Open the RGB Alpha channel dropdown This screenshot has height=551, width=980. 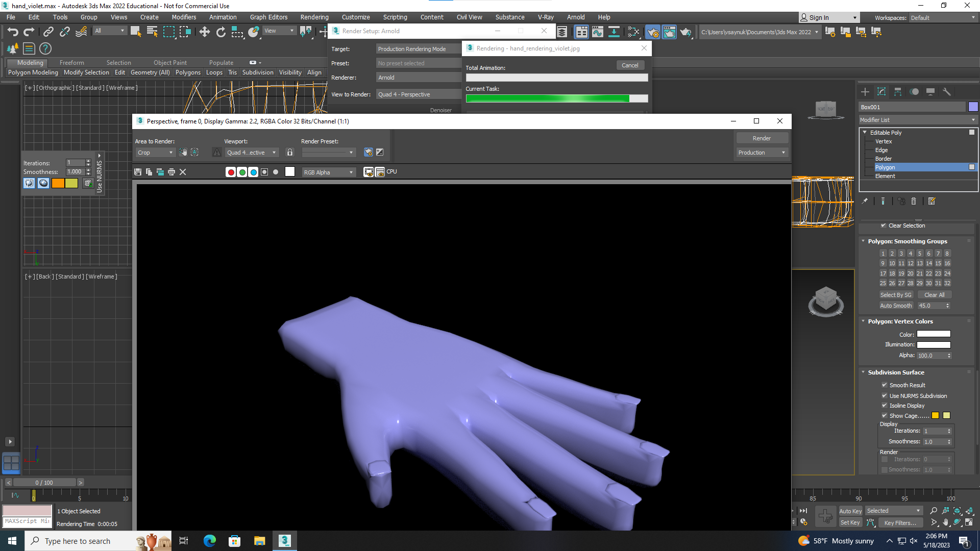328,172
